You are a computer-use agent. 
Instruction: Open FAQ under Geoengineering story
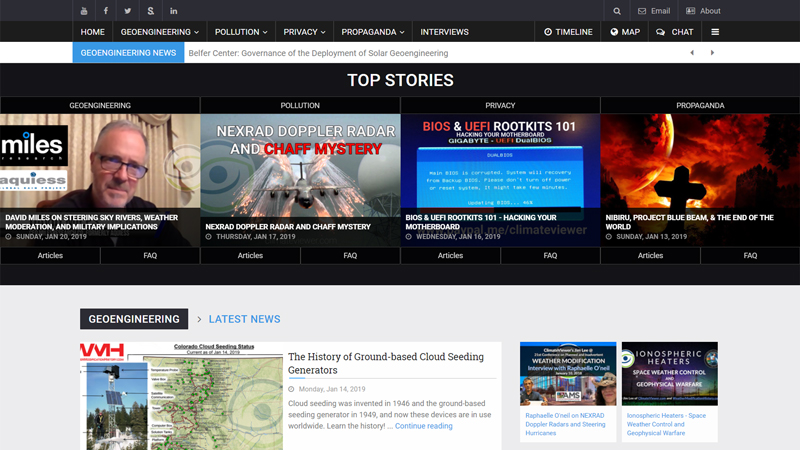pyautogui.click(x=150, y=255)
